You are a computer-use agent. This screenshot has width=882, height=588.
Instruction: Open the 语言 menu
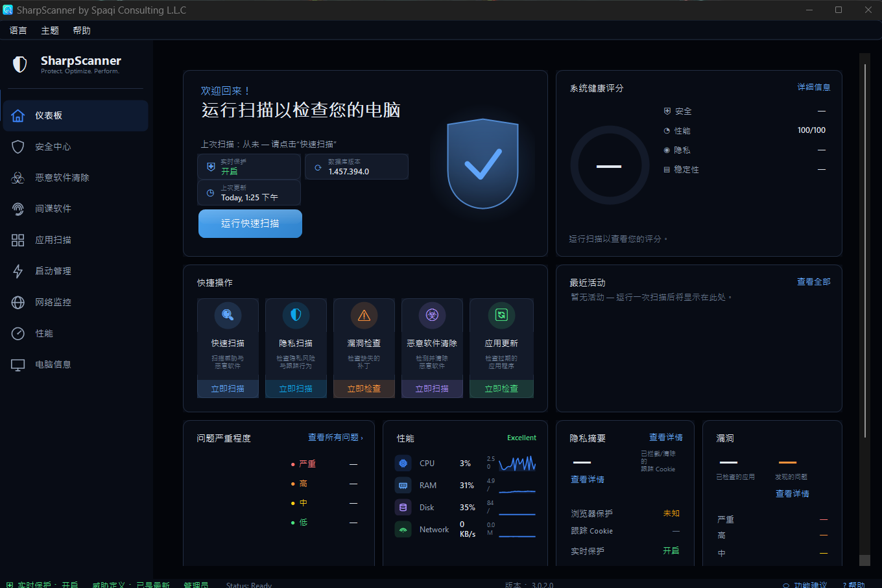pyautogui.click(x=18, y=30)
